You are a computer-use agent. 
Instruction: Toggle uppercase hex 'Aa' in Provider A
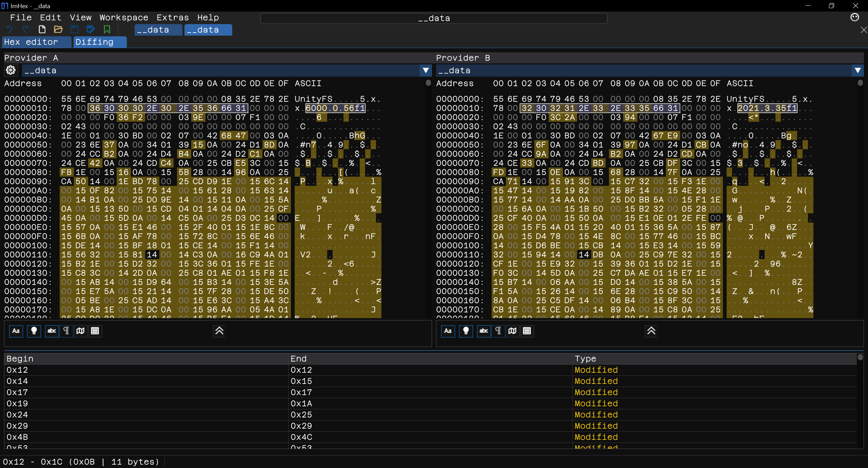pyautogui.click(x=16, y=331)
